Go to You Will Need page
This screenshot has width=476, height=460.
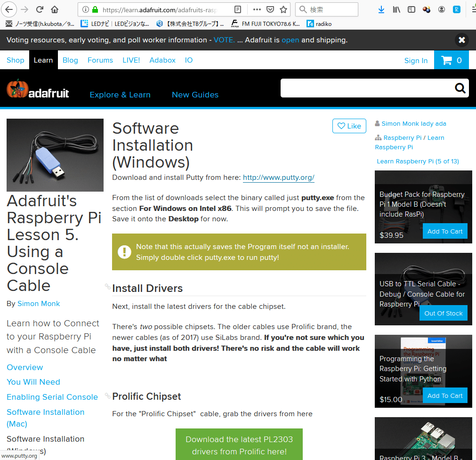click(33, 382)
